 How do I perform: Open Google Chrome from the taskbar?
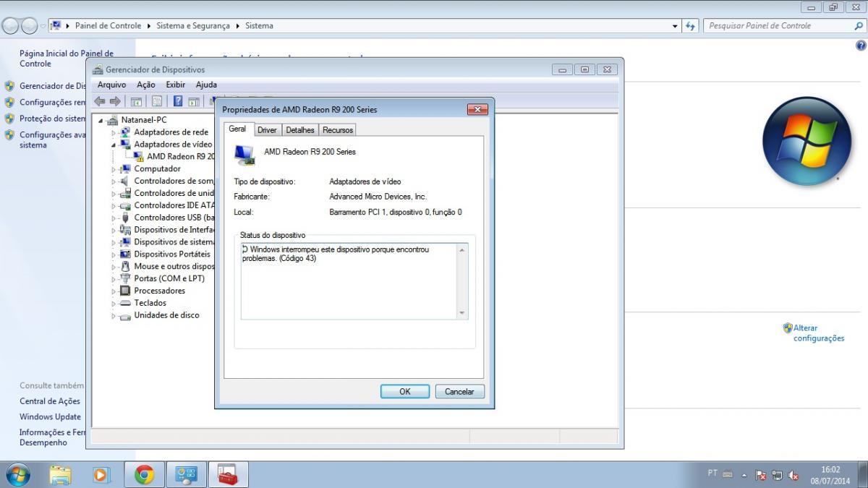[145, 474]
